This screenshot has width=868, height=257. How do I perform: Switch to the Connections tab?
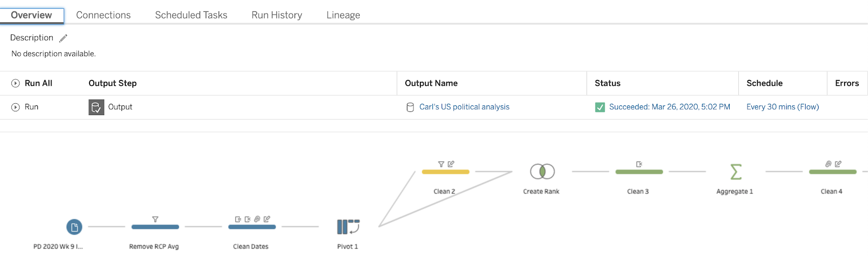[x=103, y=15]
